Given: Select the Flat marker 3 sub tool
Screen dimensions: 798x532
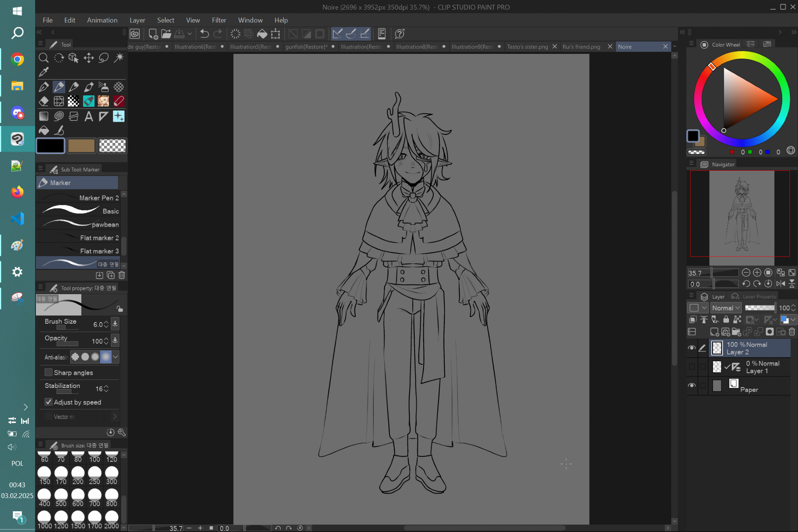Looking at the screenshot, I should pos(78,251).
